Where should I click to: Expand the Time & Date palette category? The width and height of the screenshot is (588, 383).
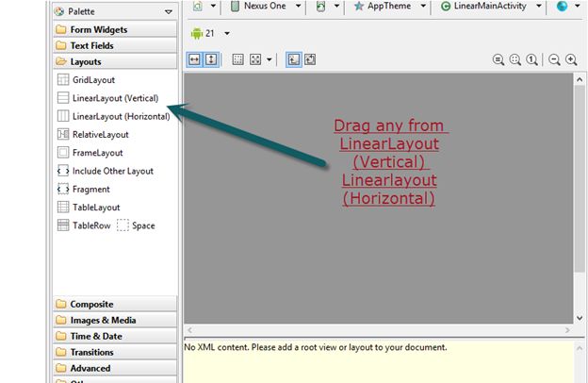coord(115,336)
